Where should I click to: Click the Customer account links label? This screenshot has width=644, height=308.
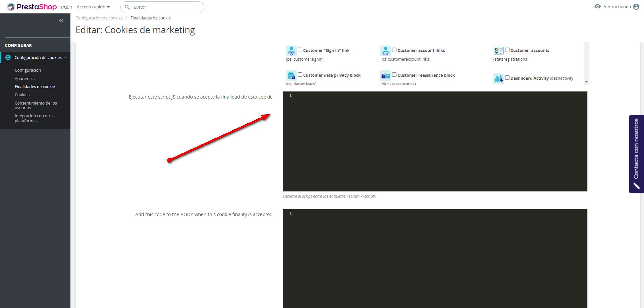pyautogui.click(x=421, y=51)
